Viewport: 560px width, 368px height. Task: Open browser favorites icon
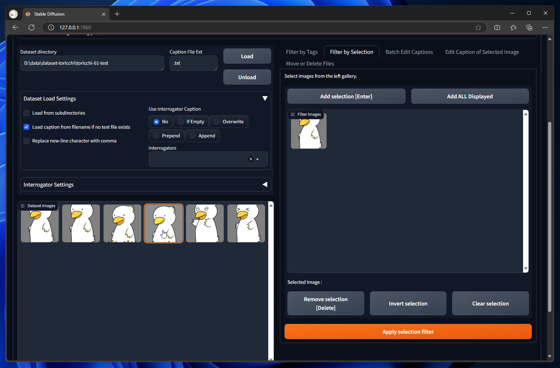point(513,28)
